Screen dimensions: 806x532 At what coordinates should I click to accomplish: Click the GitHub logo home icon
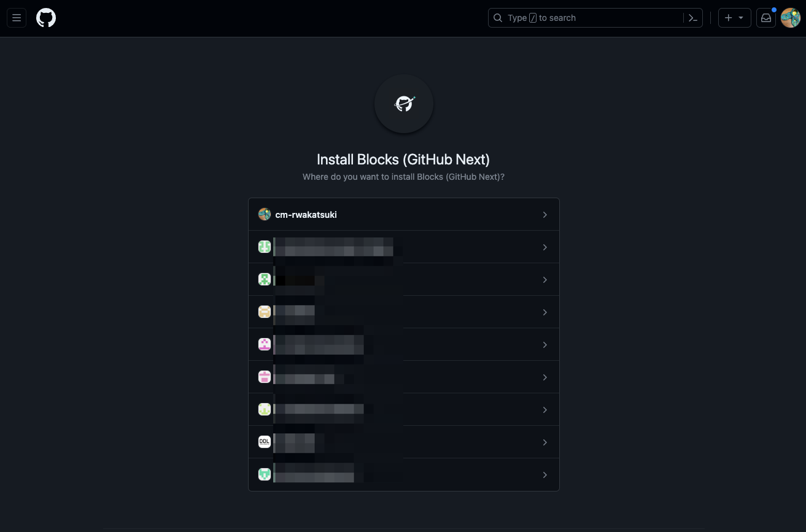point(45,18)
